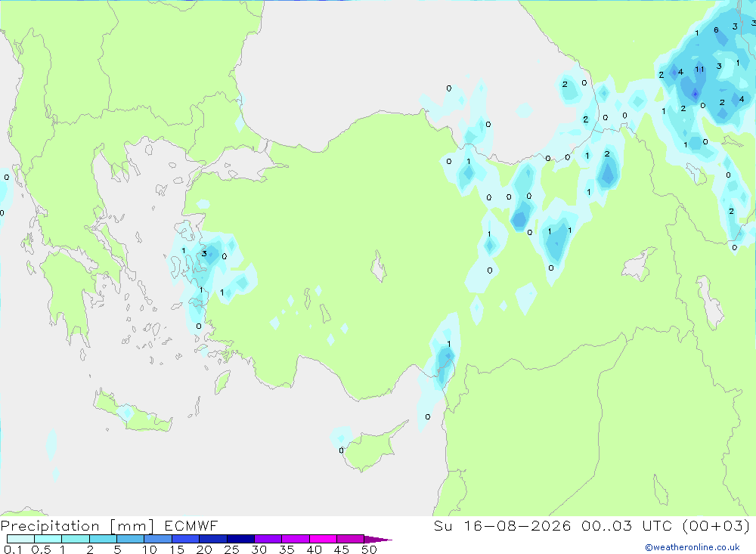Screen dimensions: 756x554
Task: Select the 35–40 mm legend swatch
Action: point(296,539)
